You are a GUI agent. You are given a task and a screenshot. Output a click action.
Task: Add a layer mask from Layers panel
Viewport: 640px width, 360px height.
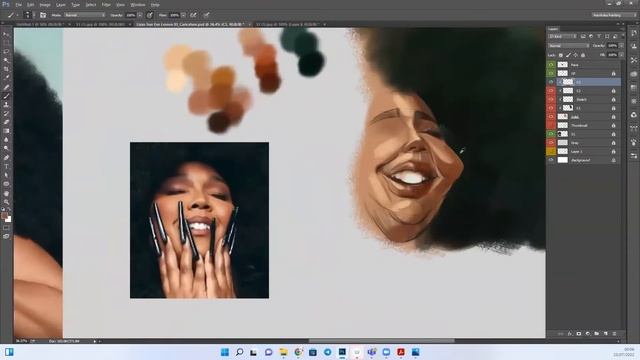click(x=579, y=333)
